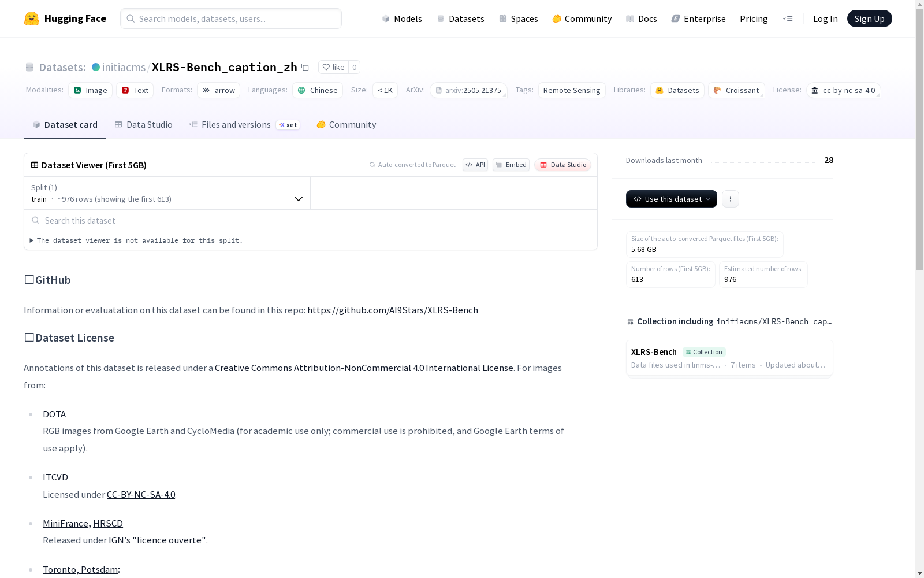This screenshot has width=924, height=578.
Task: Switch to the Data Studio tab
Action: point(143,125)
